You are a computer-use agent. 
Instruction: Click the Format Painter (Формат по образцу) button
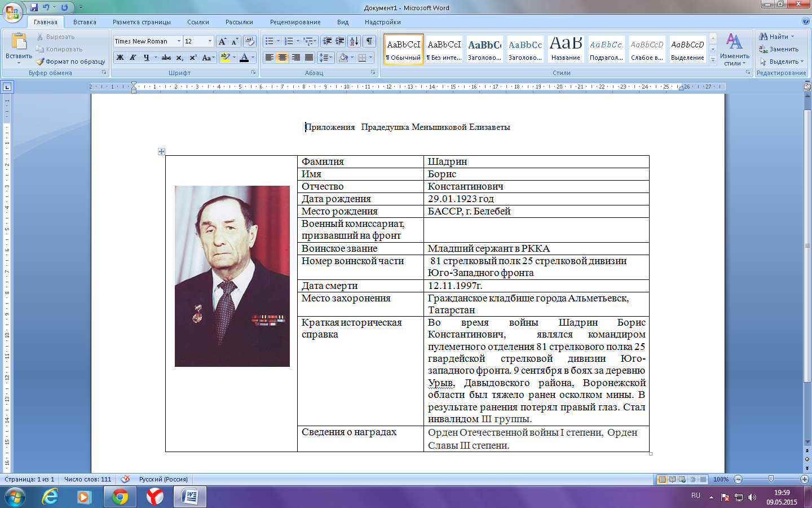pos(71,62)
